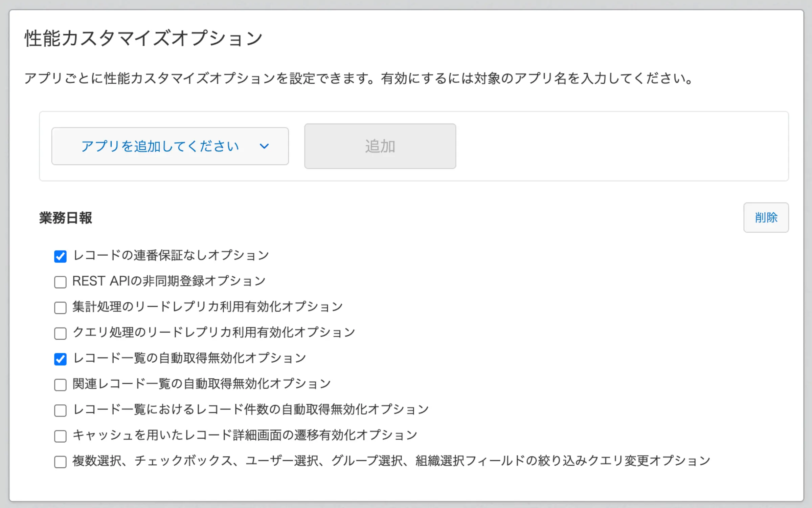Check the 絞り込みクエリ変更オプション checkbox
This screenshot has height=508, width=812.
(60, 462)
